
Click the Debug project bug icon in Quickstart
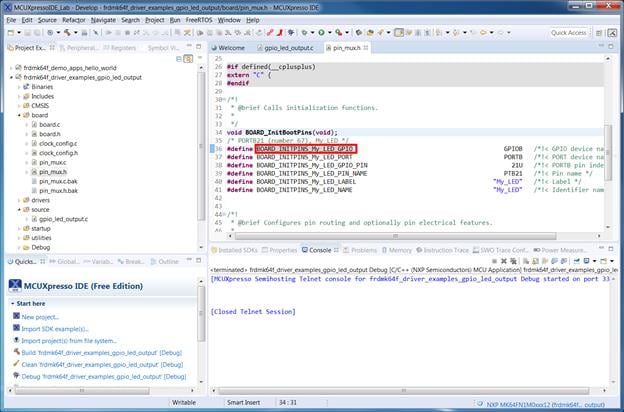click(x=16, y=377)
